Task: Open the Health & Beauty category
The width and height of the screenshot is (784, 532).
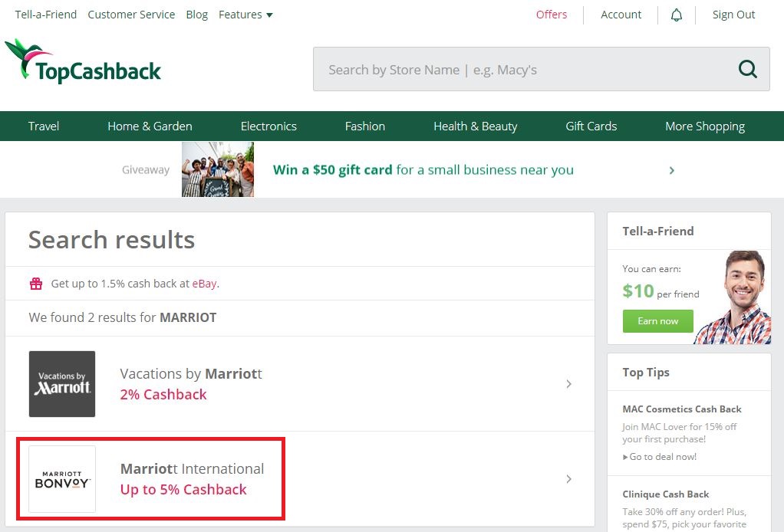Action: [476, 126]
